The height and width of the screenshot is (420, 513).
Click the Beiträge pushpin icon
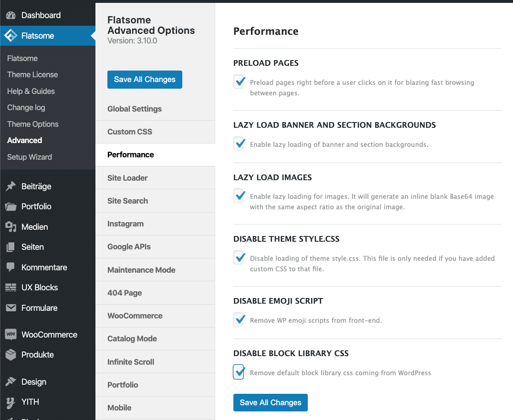tap(11, 186)
